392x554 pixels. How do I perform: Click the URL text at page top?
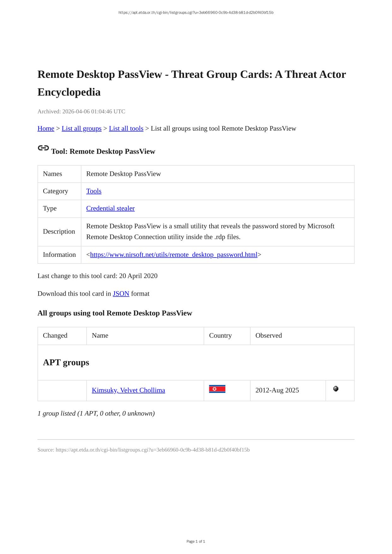[196, 13]
